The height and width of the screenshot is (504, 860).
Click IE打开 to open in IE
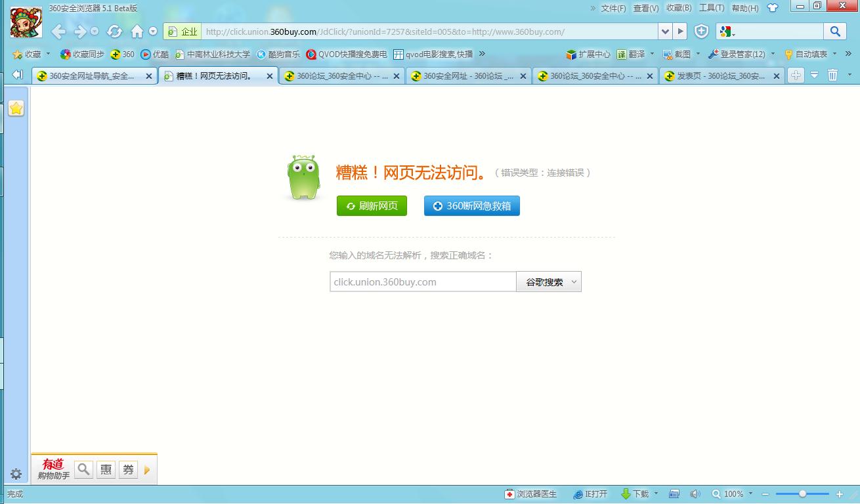[590, 494]
